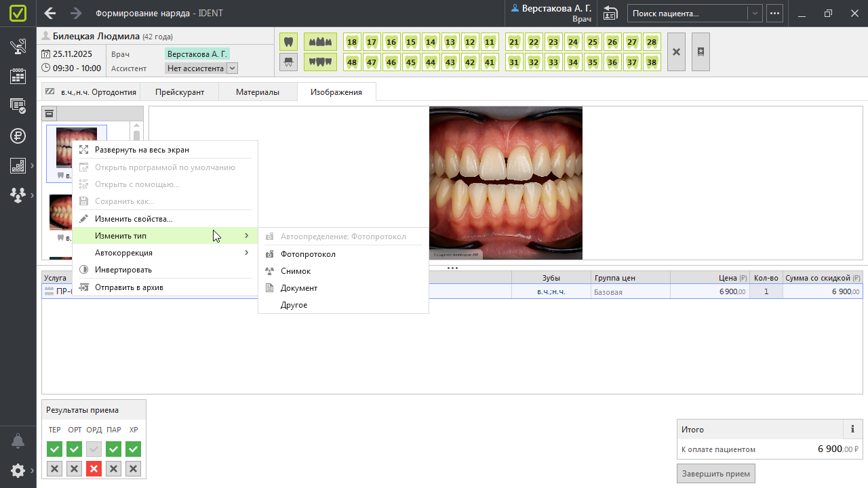Viewport: 868px width, 488px height.
Task: Click the schedule calendar sidebar icon
Action: pos(18,76)
